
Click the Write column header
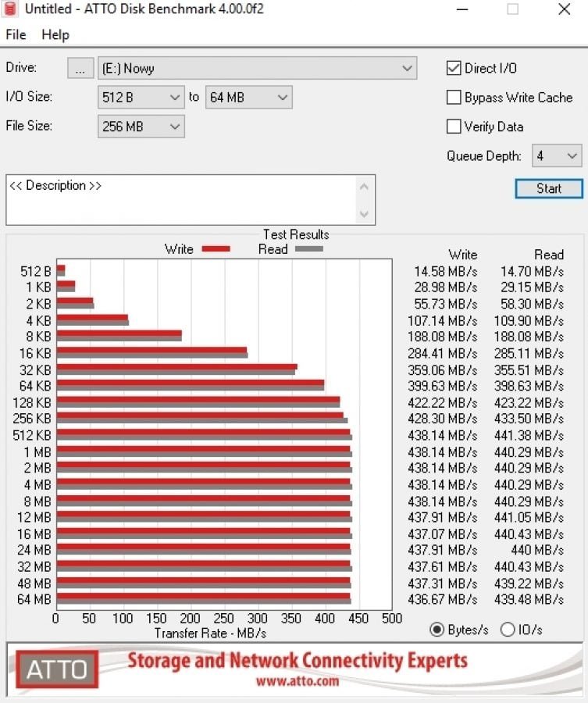(x=463, y=255)
